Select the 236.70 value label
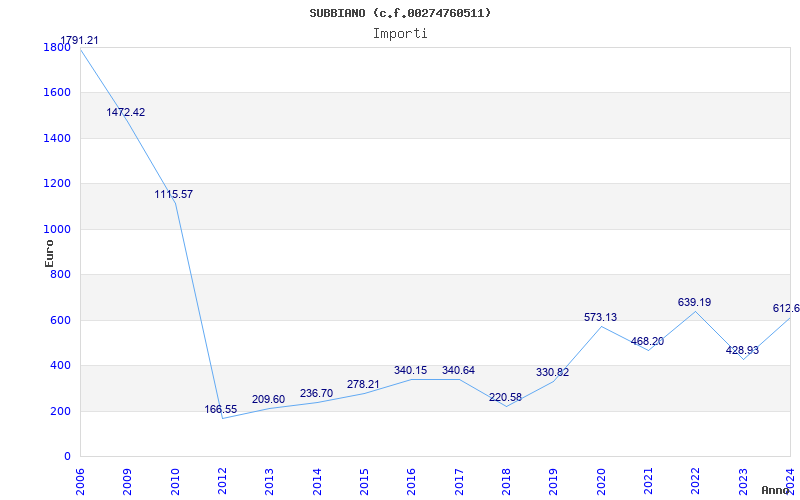The image size is (800, 500). click(316, 393)
